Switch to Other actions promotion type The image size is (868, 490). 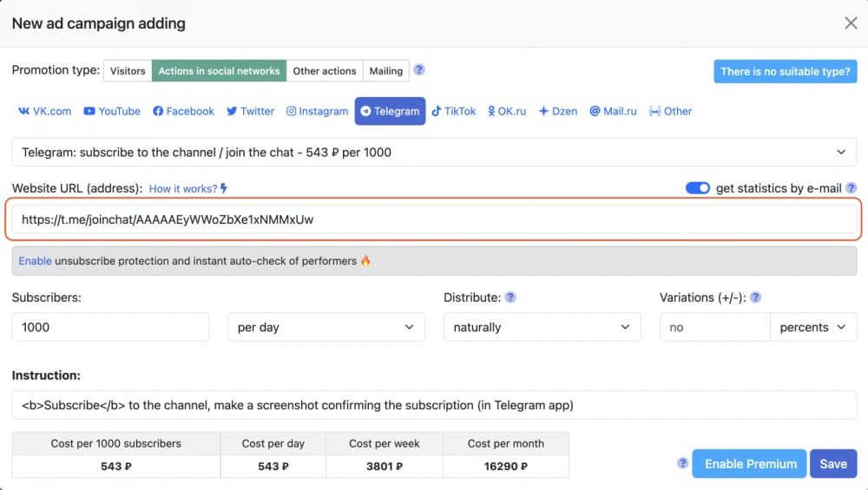coord(325,71)
